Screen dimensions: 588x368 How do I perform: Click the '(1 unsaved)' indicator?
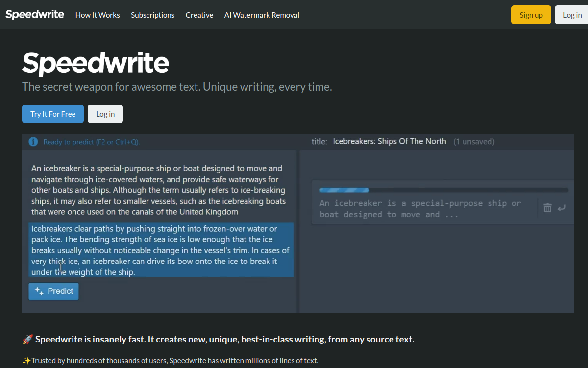474,142
